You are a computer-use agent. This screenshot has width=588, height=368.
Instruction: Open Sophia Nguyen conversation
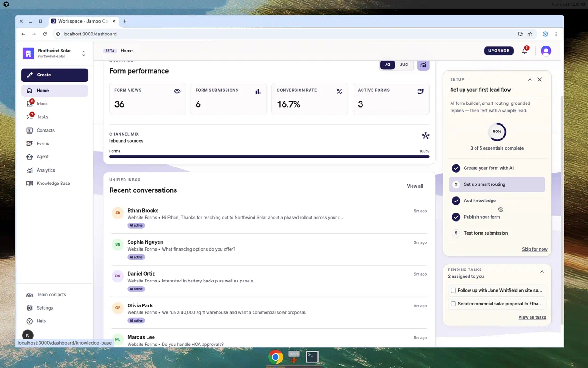tap(269, 249)
